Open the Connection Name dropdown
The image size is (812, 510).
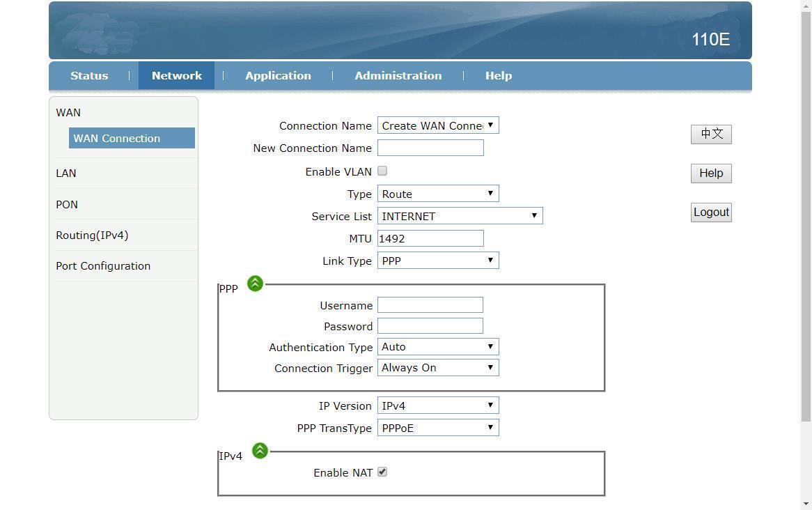(438, 125)
